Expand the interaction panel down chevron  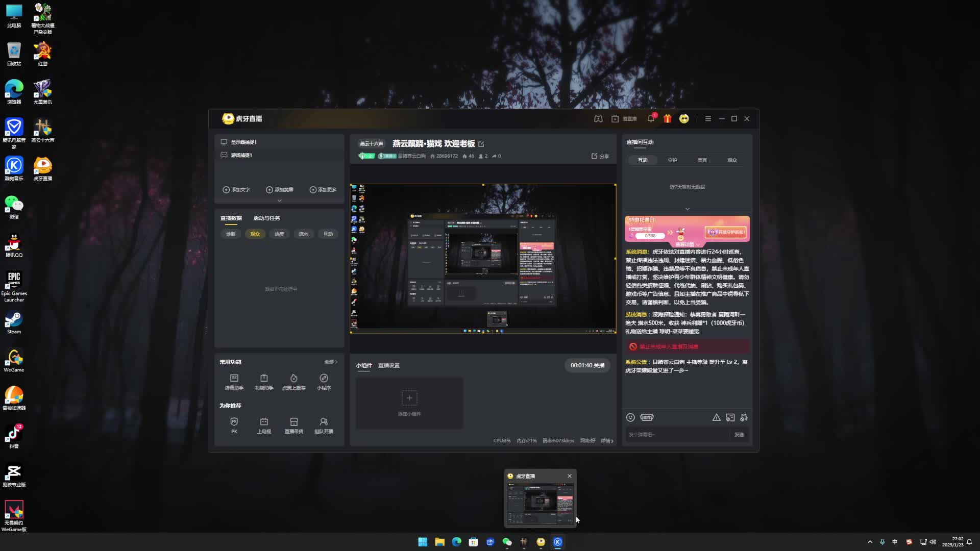tap(687, 209)
